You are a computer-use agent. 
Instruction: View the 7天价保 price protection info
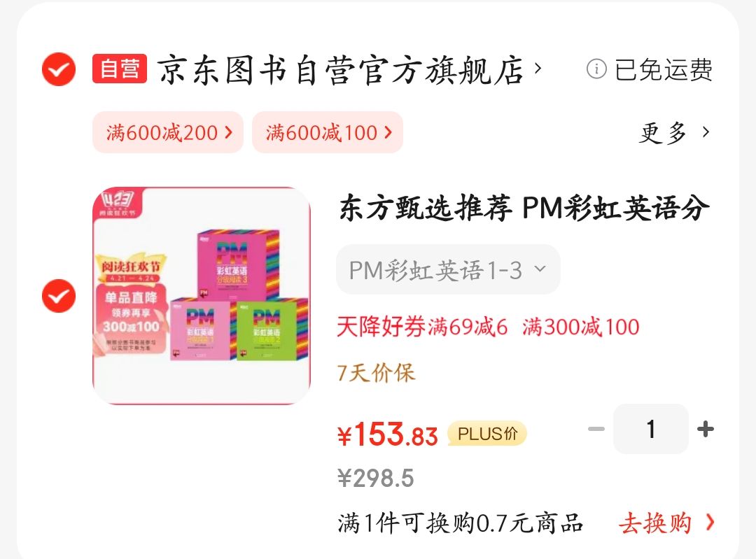(x=376, y=373)
